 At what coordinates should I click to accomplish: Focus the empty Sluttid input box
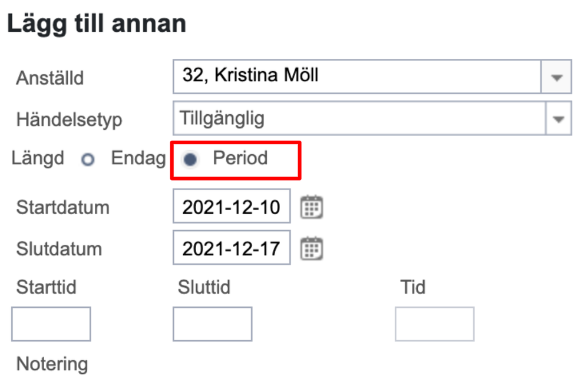(212, 324)
